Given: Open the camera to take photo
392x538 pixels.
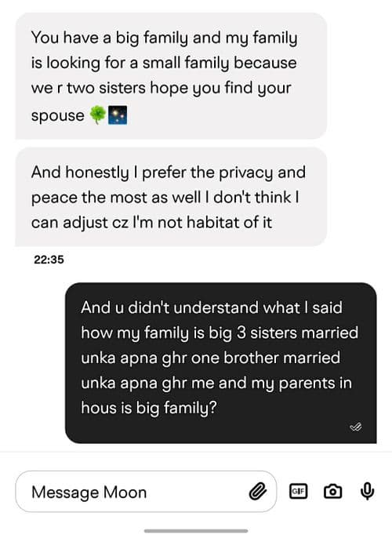Looking at the screenshot, I should point(332,491).
